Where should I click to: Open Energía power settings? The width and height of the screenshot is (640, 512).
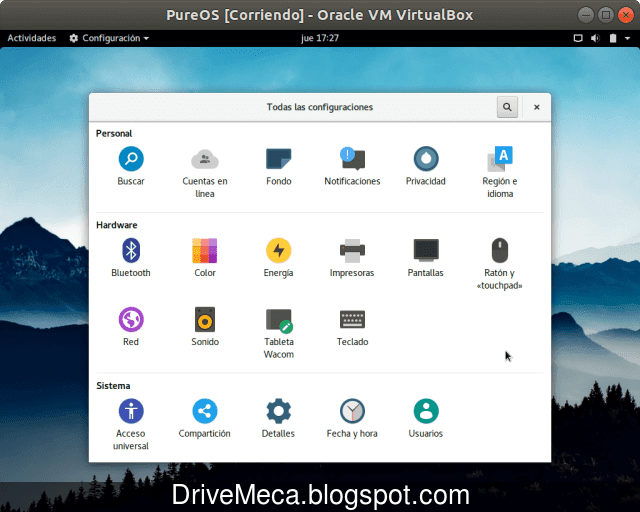click(x=279, y=258)
